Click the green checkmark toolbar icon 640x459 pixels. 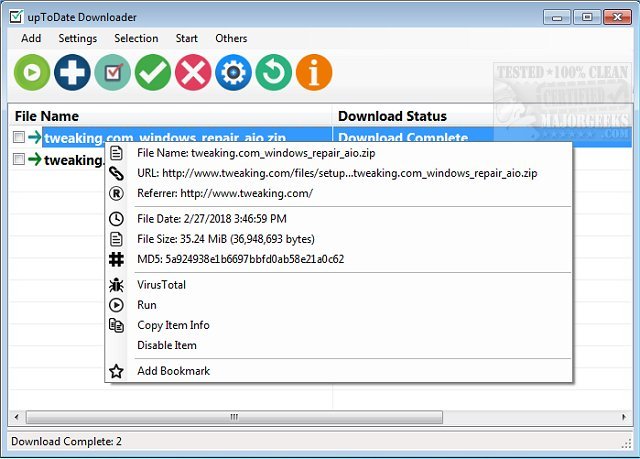click(153, 73)
